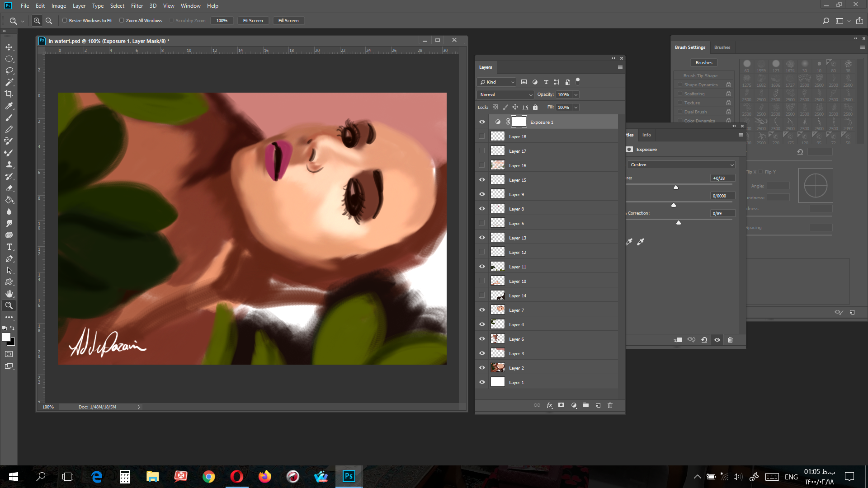Open the Exposure preset Custom dropdown

[681, 165]
